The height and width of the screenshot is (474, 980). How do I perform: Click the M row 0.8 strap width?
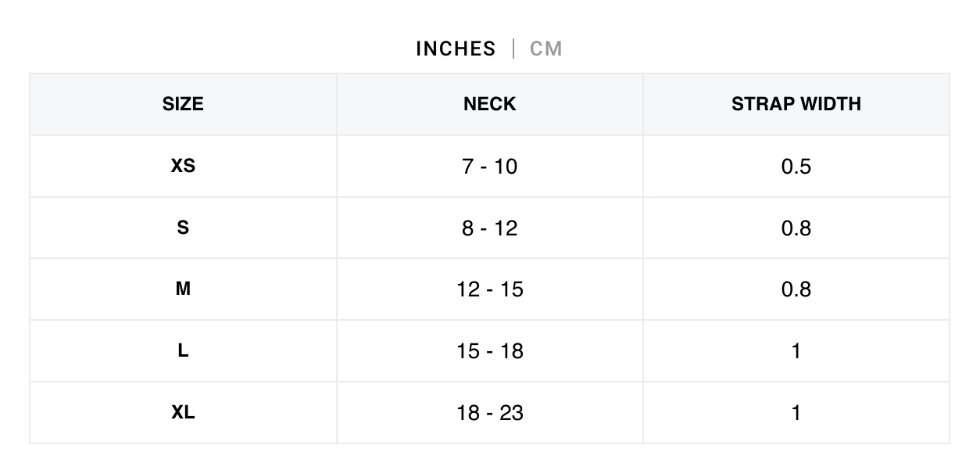click(x=796, y=289)
